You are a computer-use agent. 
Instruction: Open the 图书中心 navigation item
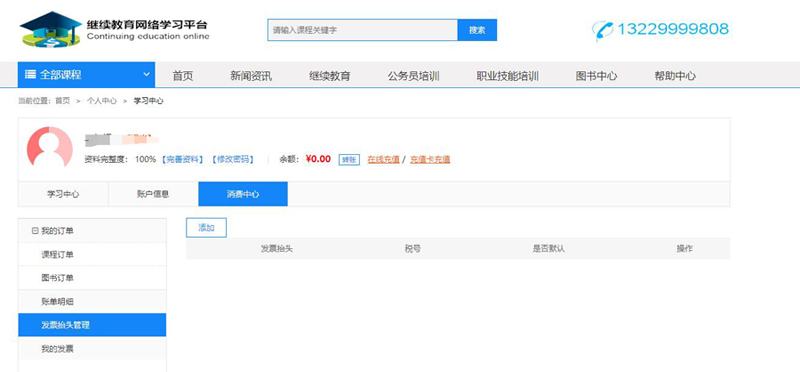pos(596,76)
